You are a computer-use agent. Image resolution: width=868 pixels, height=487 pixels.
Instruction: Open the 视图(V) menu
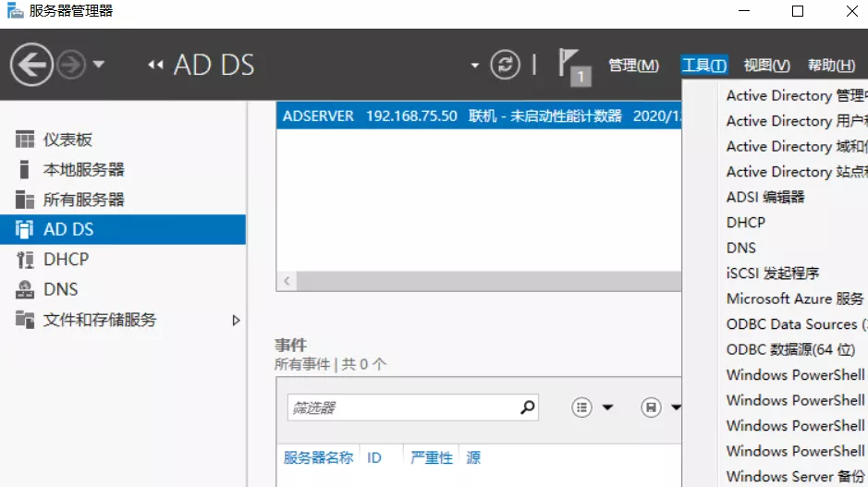point(766,66)
